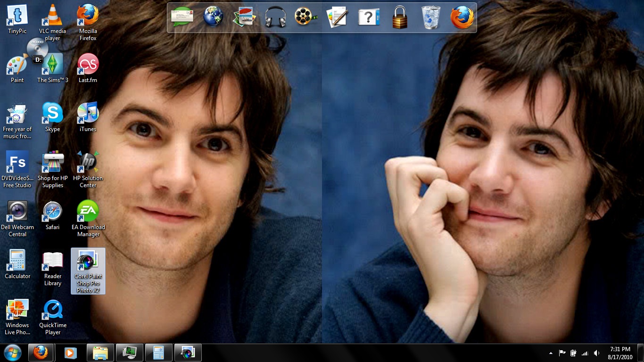Open the Action Center flag icon
This screenshot has width=644, height=362.
[x=562, y=353]
